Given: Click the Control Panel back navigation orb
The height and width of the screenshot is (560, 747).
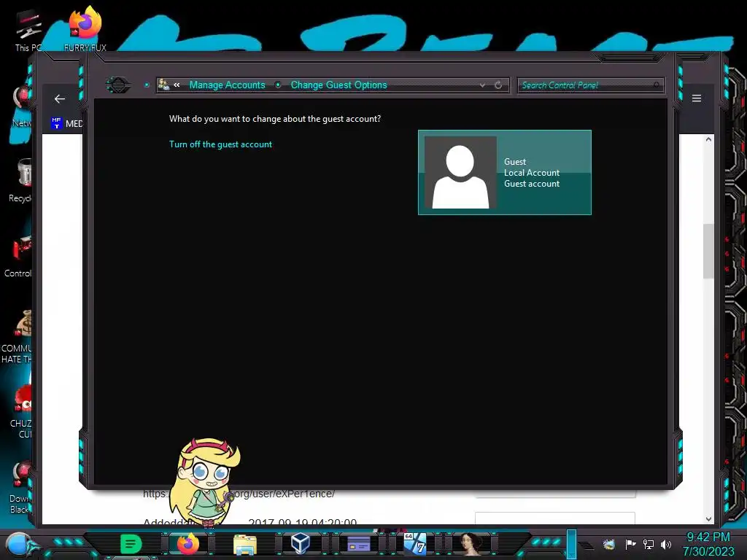Looking at the screenshot, I should (x=118, y=85).
